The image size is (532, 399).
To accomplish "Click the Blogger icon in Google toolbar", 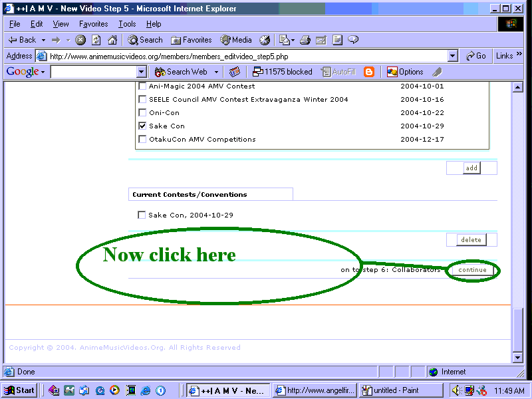I will click(369, 72).
